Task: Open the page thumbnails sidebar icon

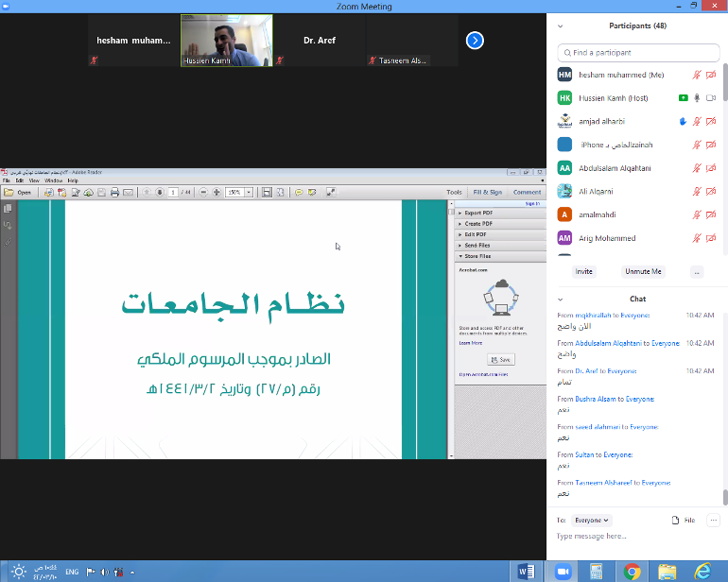Action: coord(8,209)
